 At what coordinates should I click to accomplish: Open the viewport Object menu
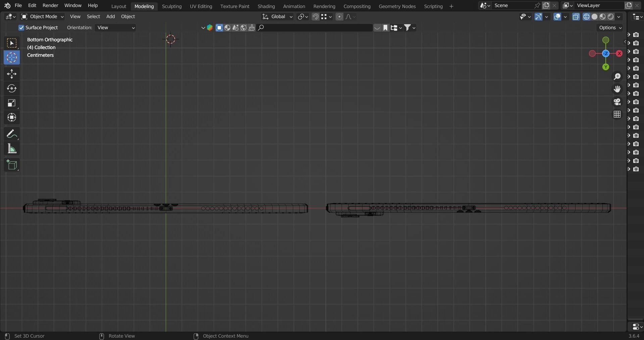128,17
